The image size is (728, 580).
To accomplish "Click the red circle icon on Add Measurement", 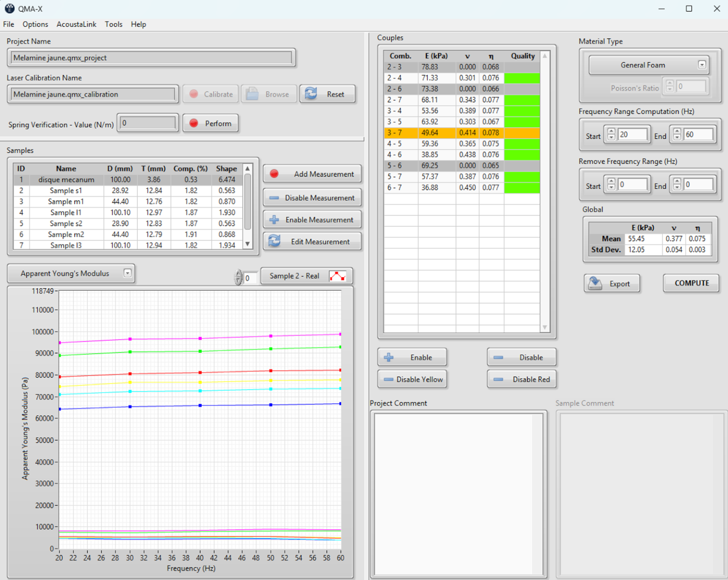I will coord(274,174).
